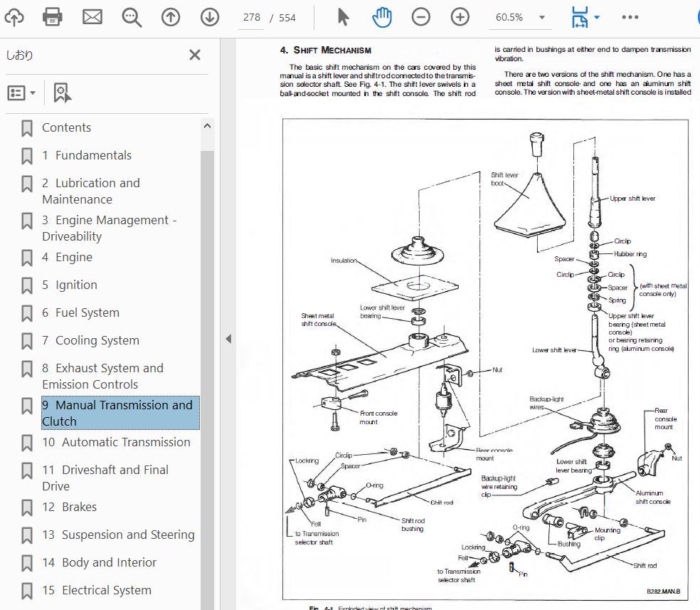Click the 'Backup-light wire retaining clip' label
This screenshot has height=610, width=700.
499,486
